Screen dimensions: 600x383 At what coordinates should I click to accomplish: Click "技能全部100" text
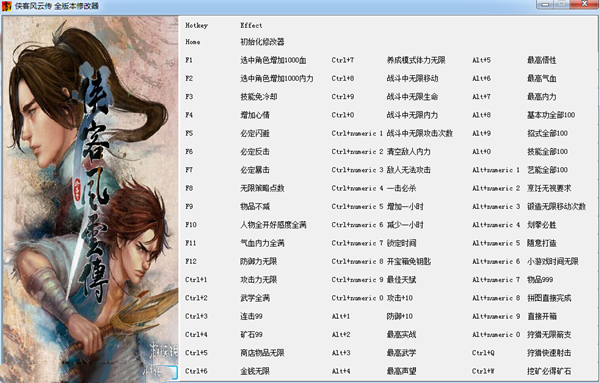coord(548,152)
